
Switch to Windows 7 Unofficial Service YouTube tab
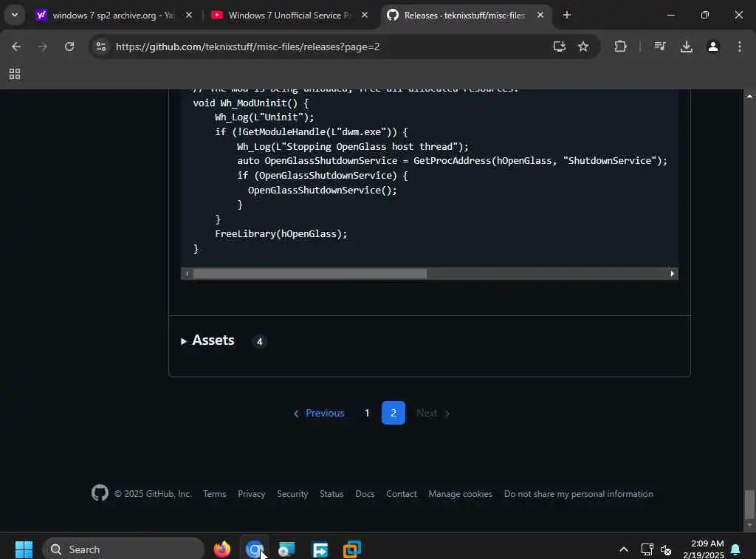pyautogui.click(x=291, y=16)
